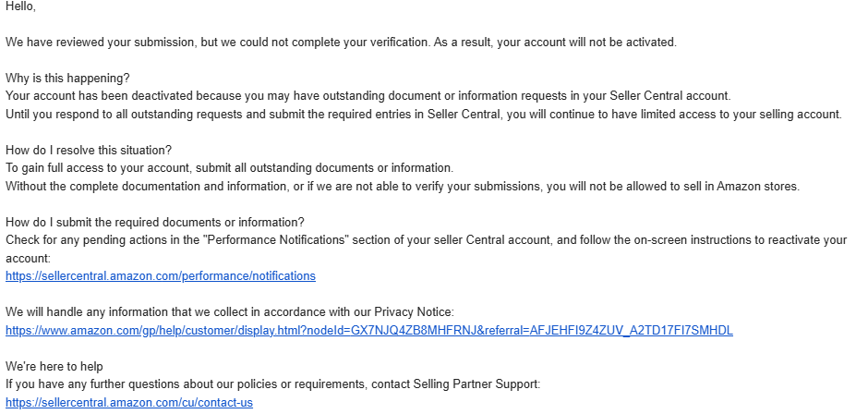The image size is (868, 414).
Task: Open the Amazon Privacy Notice help link
Action: point(369,330)
